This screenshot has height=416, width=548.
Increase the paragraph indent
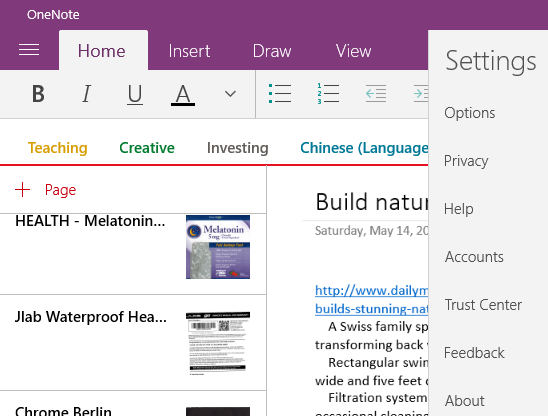421,93
